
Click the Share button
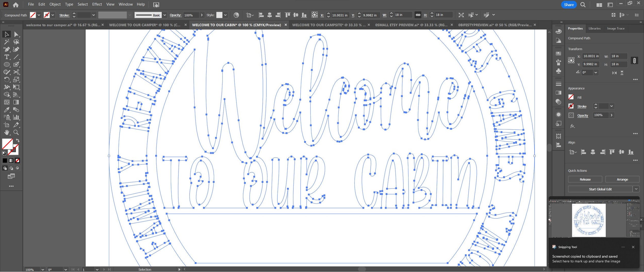(569, 5)
